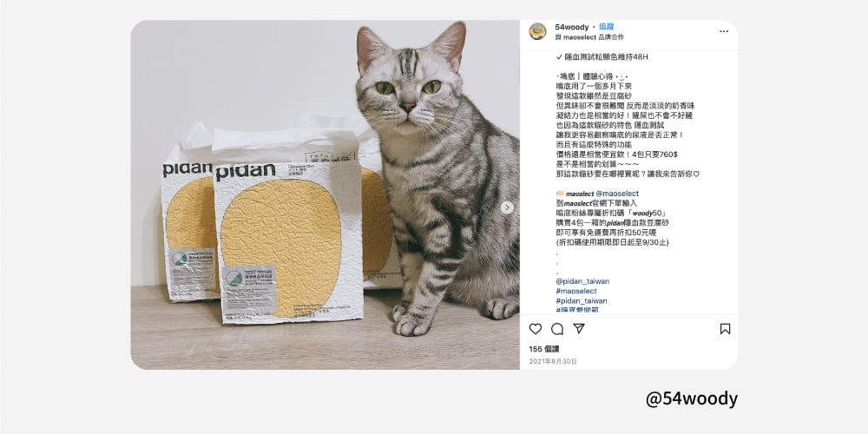Viewport: 868px width, 434px height.
Task: Open the three-dot more options menu
Action: coord(724,31)
